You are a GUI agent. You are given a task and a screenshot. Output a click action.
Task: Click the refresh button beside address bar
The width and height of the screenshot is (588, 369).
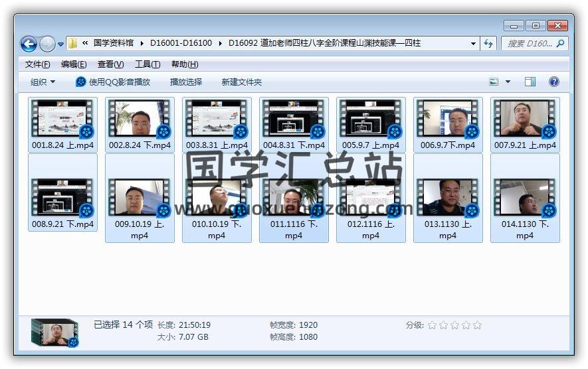(x=488, y=43)
